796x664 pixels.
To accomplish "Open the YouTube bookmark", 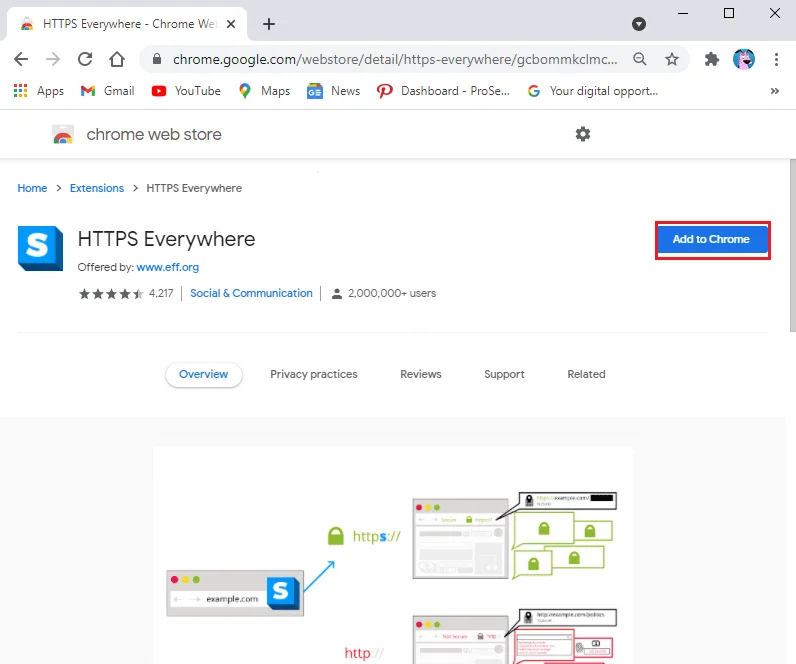I will click(x=186, y=91).
